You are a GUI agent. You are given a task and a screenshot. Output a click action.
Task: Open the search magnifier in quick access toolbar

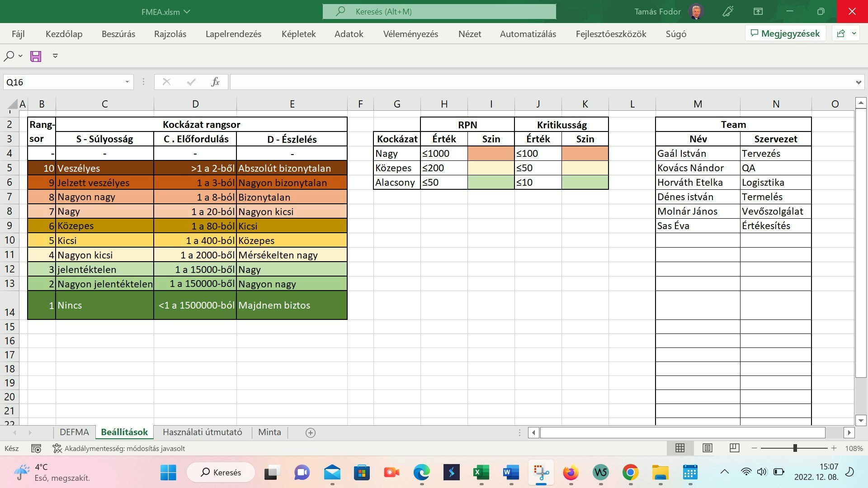coord(9,56)
